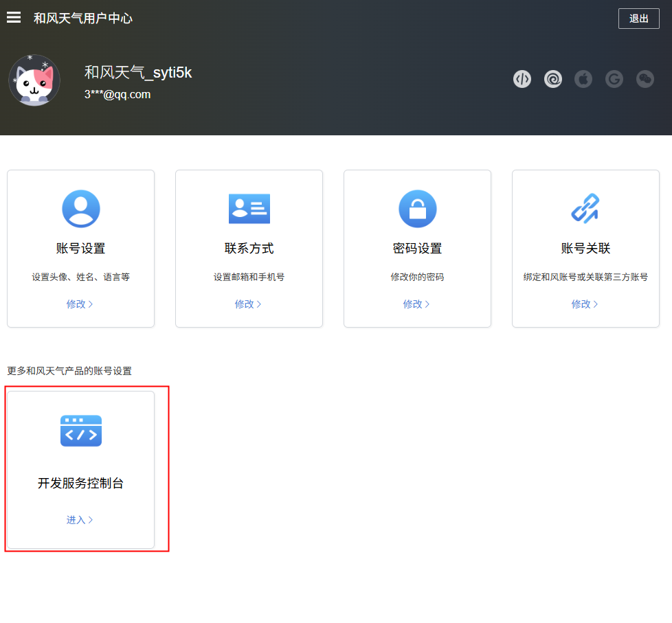This screenshot has height=623, width=672.
Task: Click the 退出 logout button
Action: (638, 19)
